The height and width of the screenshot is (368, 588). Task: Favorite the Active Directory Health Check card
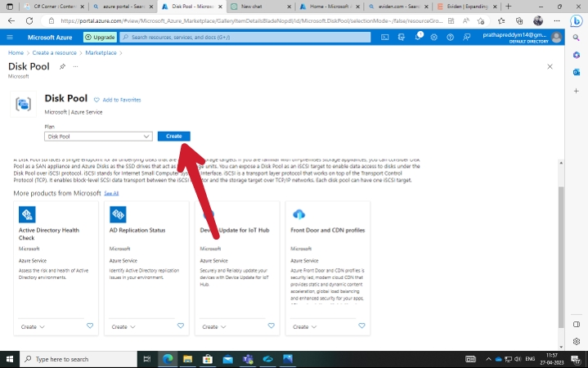(90, 325)
